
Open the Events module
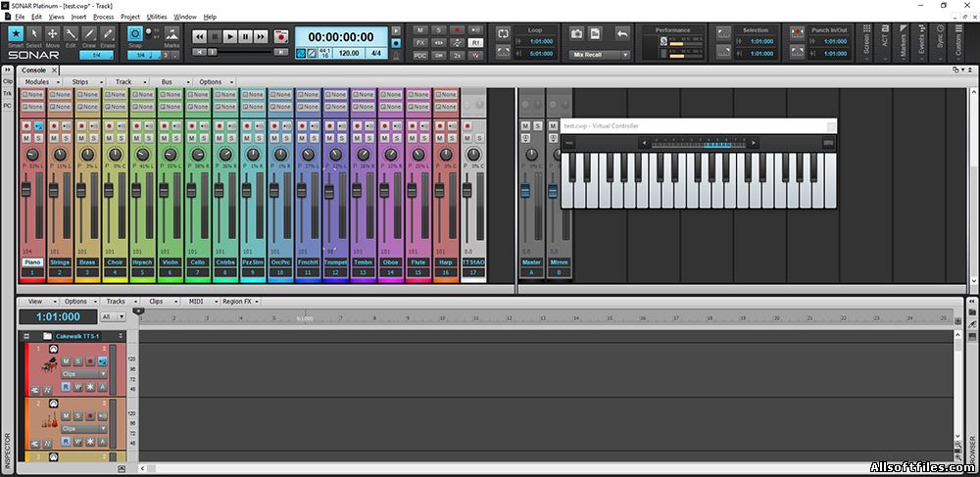pos(922,42)
